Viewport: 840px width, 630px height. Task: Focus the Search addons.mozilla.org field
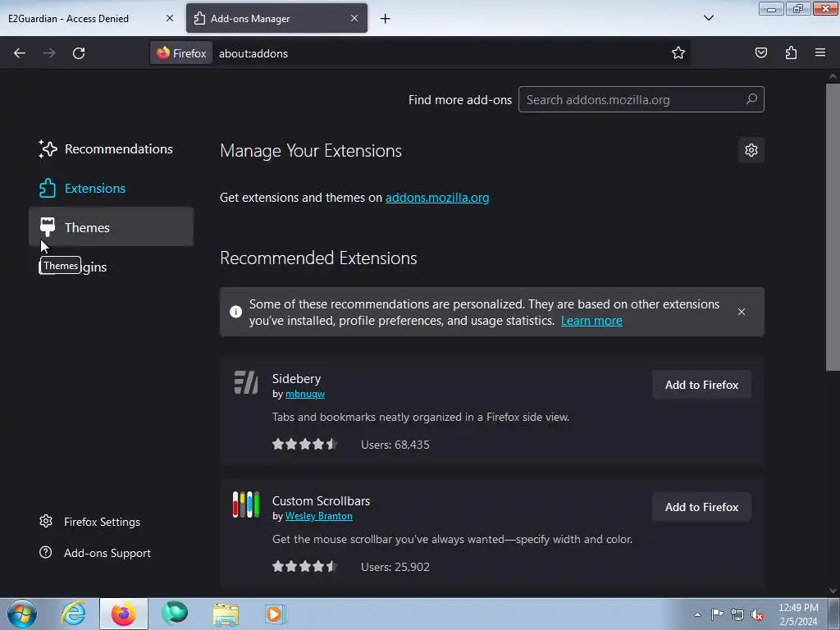pyautogui.click(x=641, y=99)
